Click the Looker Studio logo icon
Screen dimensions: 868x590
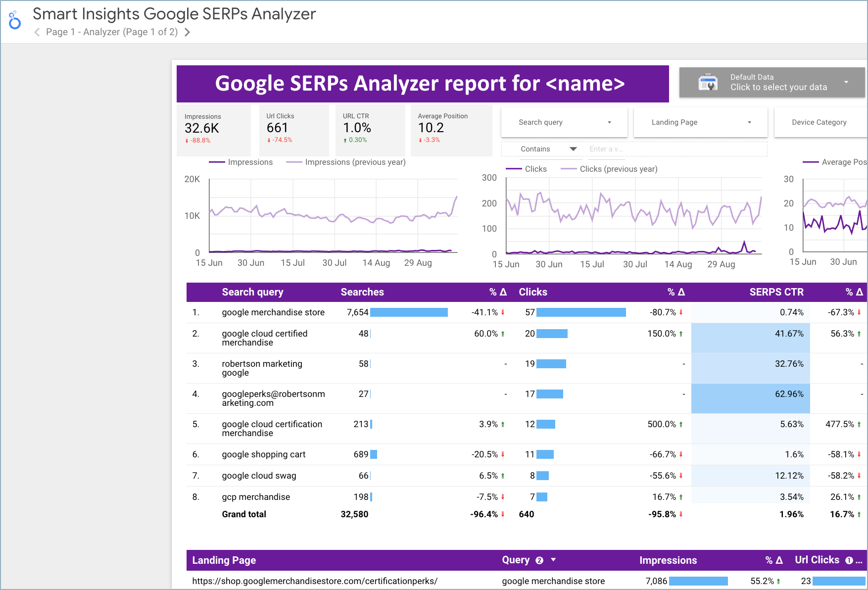[15, 20]
